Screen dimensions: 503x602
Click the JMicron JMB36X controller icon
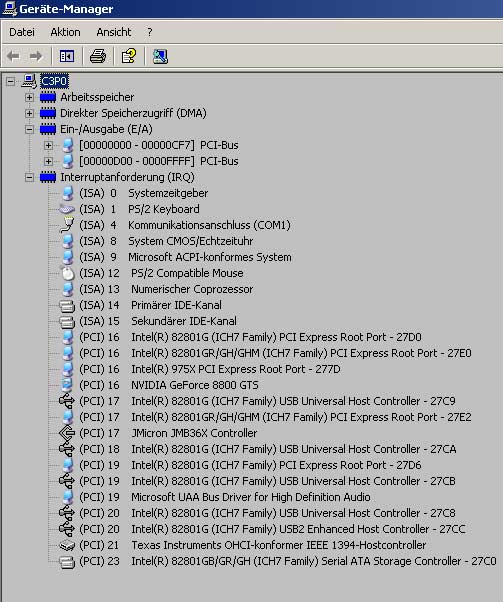point(67,433)
